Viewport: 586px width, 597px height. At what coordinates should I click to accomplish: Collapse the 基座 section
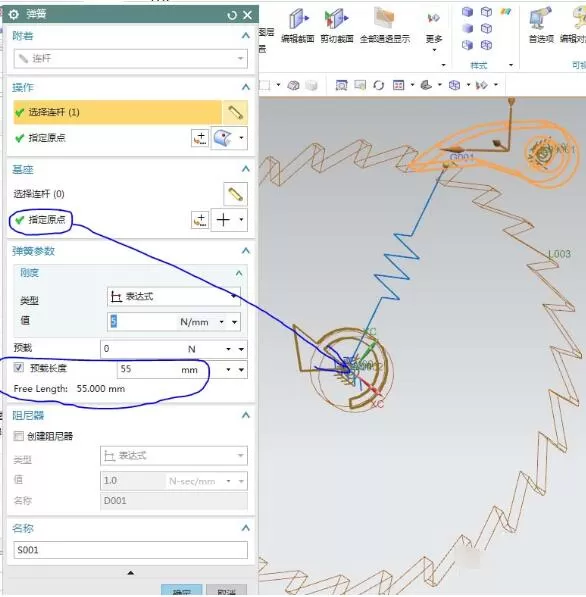click(246, 169)
